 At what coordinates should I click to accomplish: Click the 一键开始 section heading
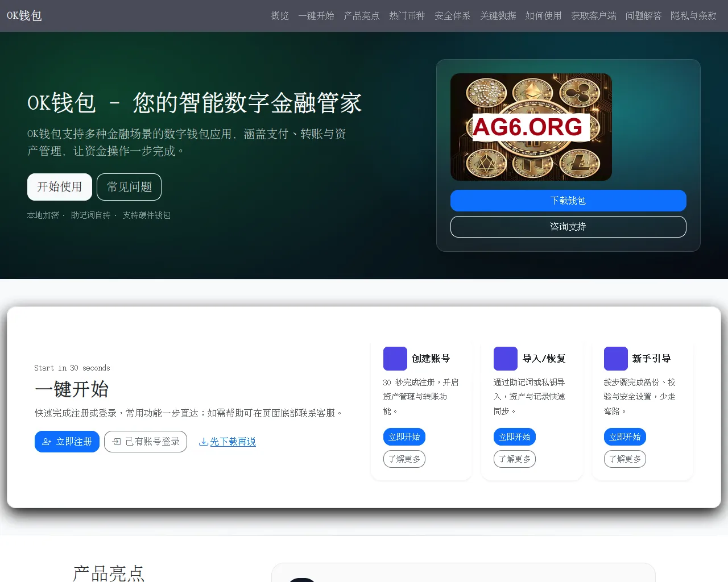[x=72, y=389]
